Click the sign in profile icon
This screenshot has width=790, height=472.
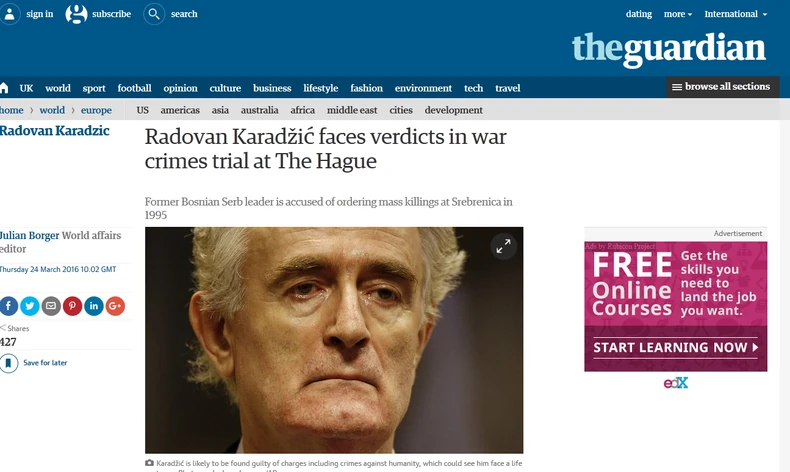(9, 14)
